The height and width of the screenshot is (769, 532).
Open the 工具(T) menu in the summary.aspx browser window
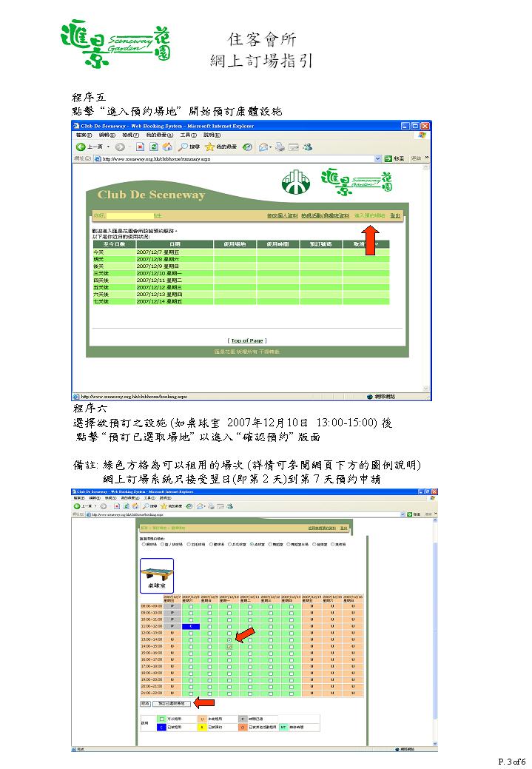click(x=188, y=135)
